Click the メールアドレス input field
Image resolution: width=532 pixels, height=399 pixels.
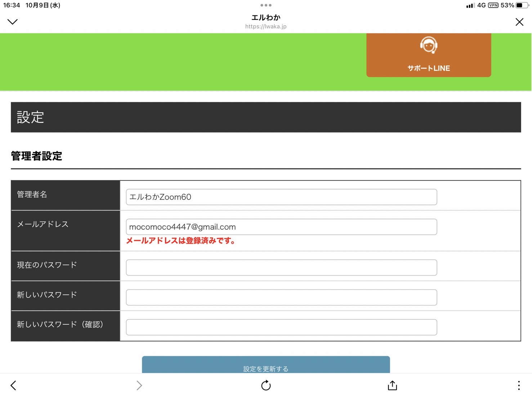click(281, 227)
